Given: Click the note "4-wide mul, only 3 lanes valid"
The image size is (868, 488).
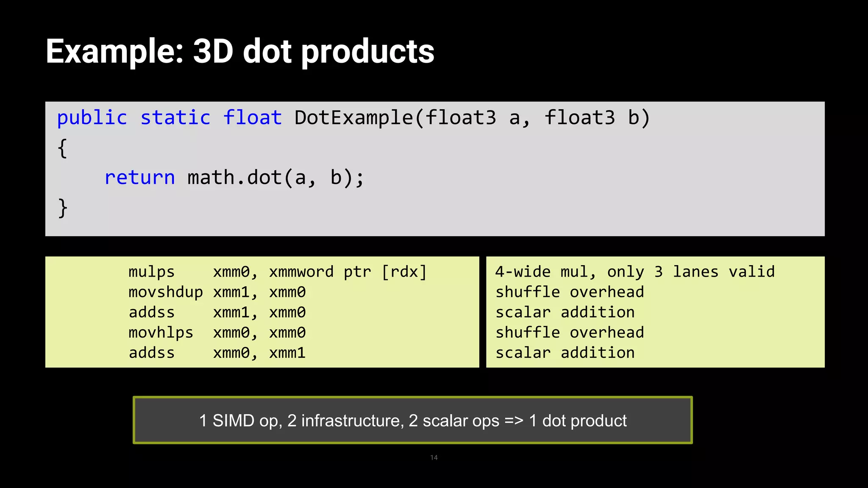Looking at the screenshot, I should pyautogui.click(x=635, y=272).
